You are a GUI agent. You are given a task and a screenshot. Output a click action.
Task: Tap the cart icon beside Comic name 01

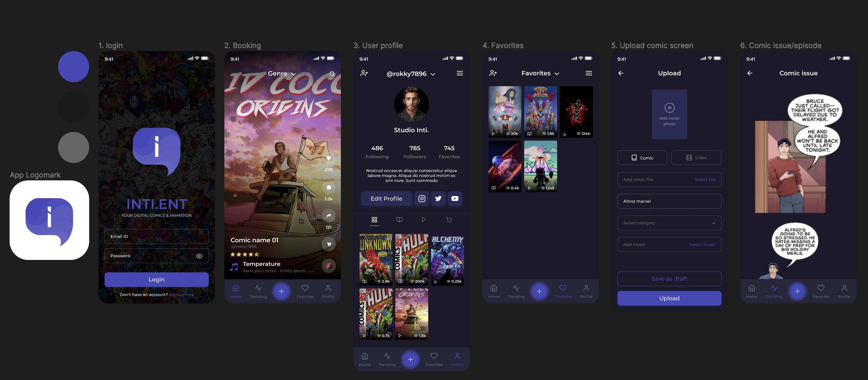tap(328, 244)
